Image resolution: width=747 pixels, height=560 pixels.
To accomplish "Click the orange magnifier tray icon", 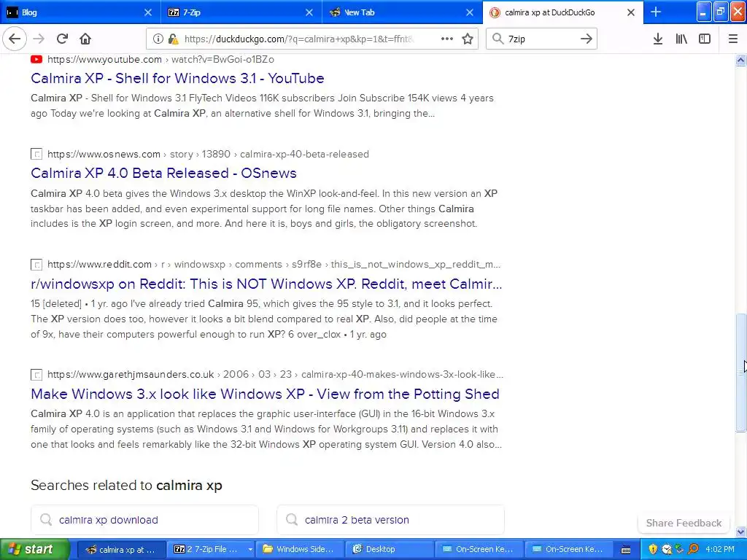I will tap(693, 549).
